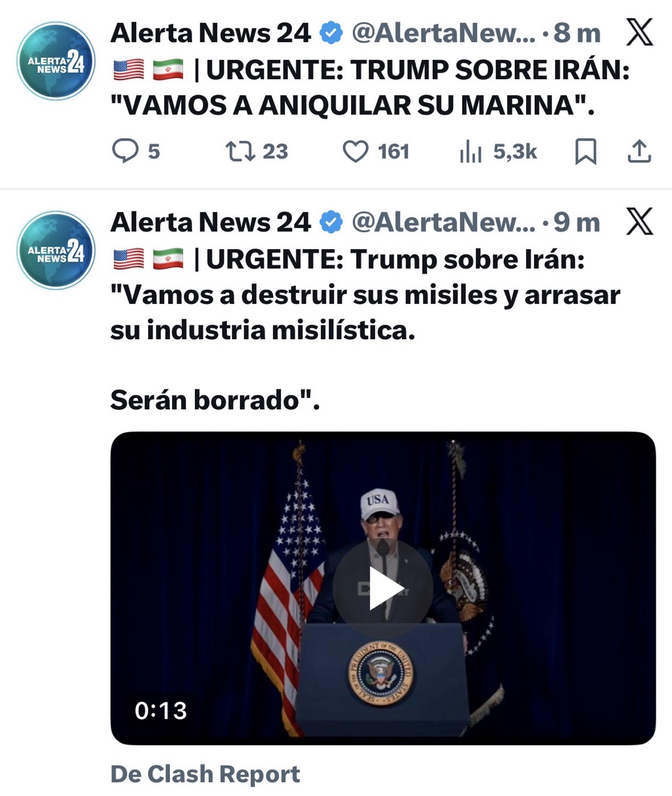The height and width of the screenshot is (796, 672).
Task: Tap the 0:13 video duration badge
Action: (x=161, y=711)
